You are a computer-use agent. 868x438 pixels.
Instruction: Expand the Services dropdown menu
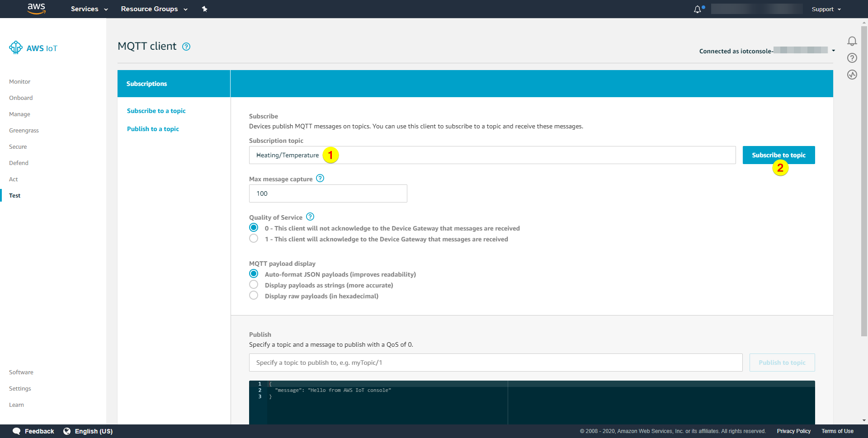89,9
